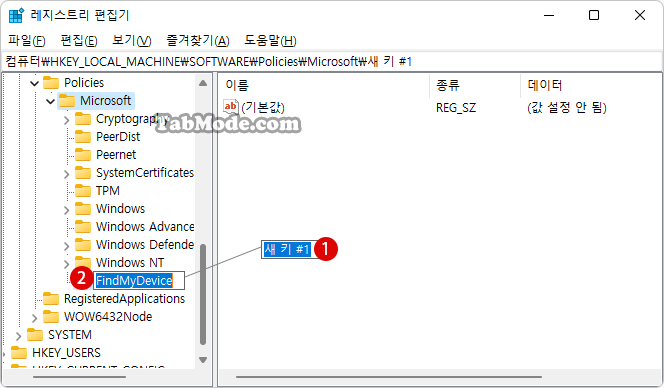Click the tree pane vertical scrollbar thumb

coord(203,294)
